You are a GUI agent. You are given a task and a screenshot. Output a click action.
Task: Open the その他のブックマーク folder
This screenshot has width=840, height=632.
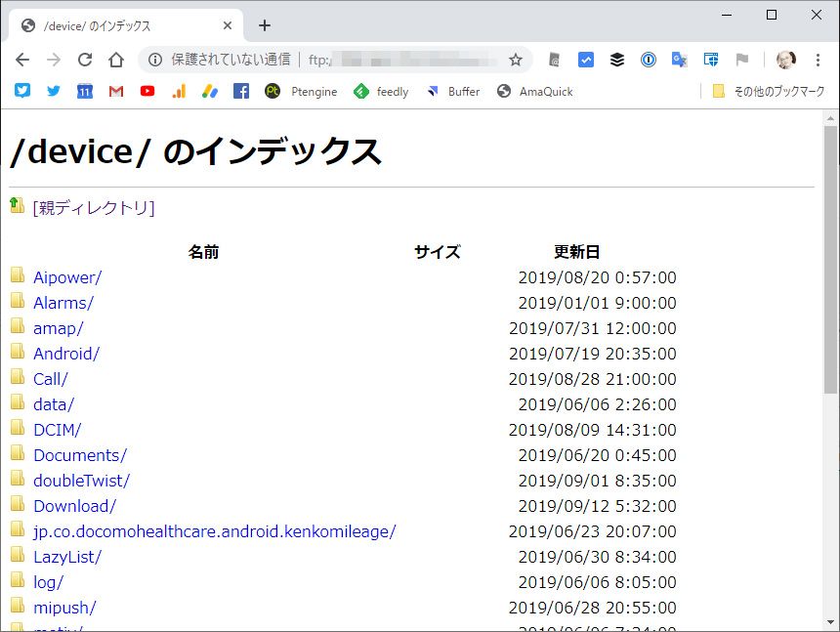[x=769, y=92]
